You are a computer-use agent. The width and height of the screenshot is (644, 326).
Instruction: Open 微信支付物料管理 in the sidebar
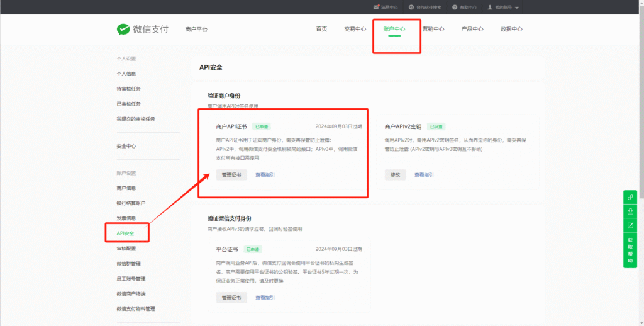(136, 309)
